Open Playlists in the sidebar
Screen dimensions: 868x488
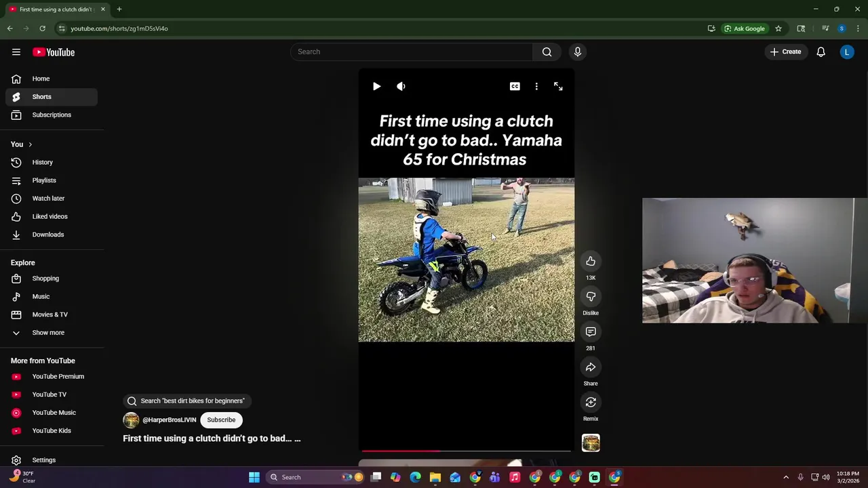(x=52, y=180)
